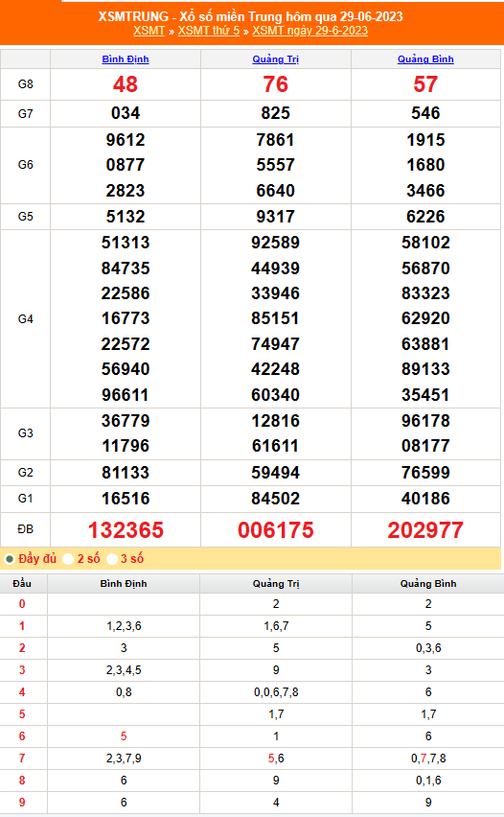Click Bình Định tails 1,2,3,6
Viewport: 504px width, 817px height.
pos(124,626)
